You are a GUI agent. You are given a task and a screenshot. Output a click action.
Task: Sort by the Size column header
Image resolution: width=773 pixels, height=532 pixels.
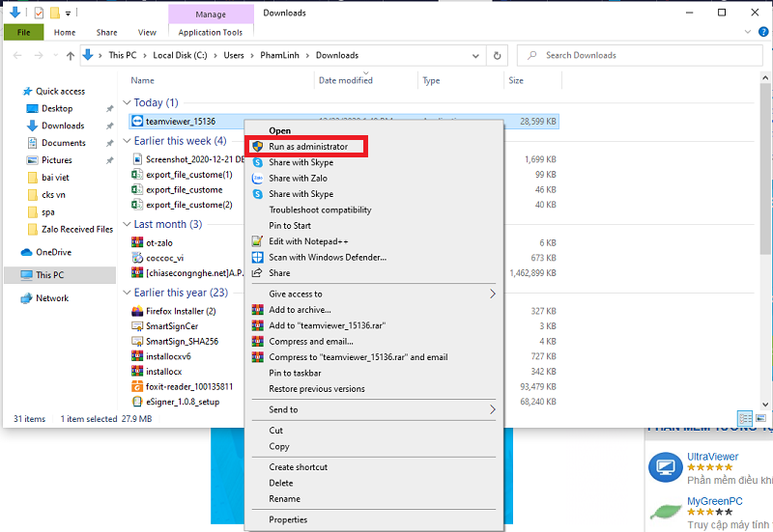click(x=516, y=81)
